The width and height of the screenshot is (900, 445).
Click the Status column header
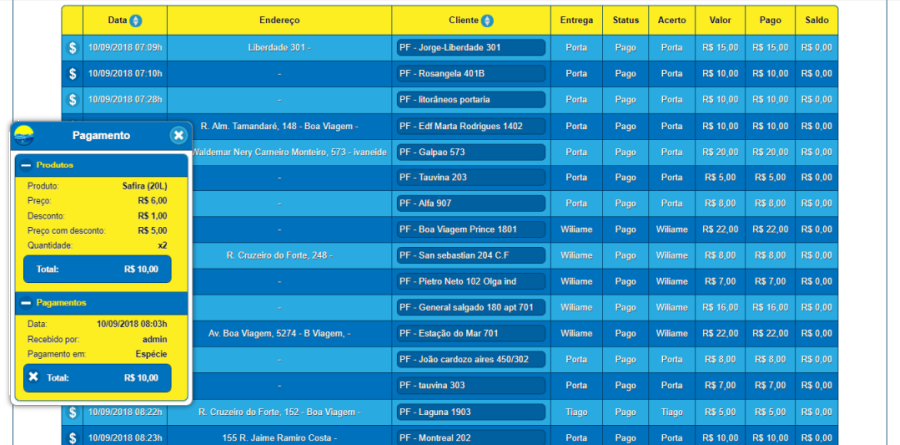tap(625, 20)
